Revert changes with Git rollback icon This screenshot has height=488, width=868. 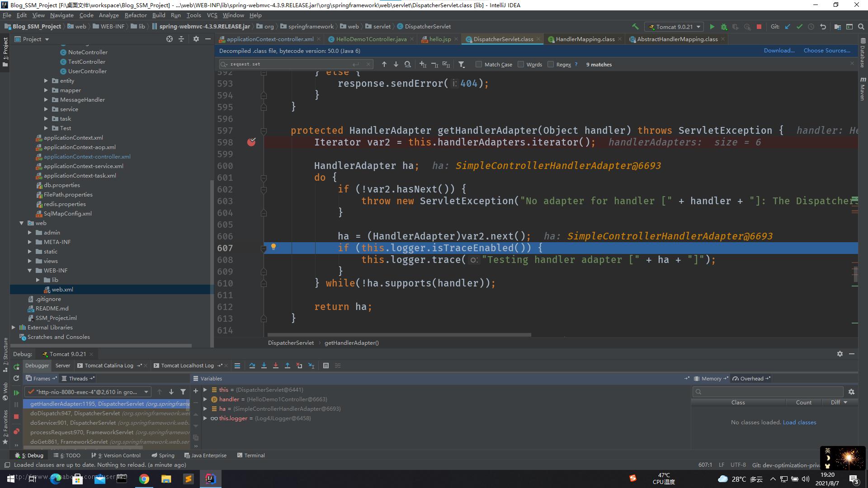pyautogui.click(x=823, y=27)
